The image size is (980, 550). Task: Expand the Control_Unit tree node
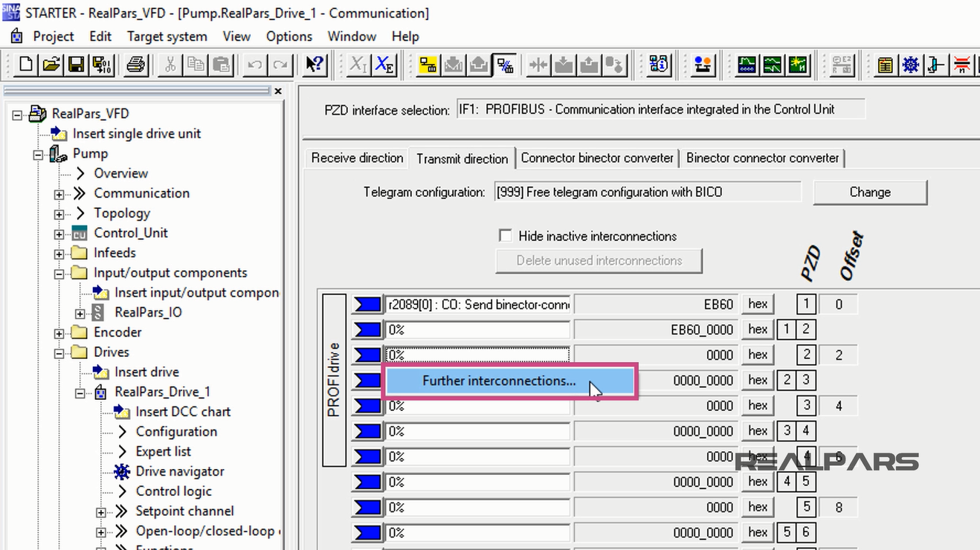(59, 233)
